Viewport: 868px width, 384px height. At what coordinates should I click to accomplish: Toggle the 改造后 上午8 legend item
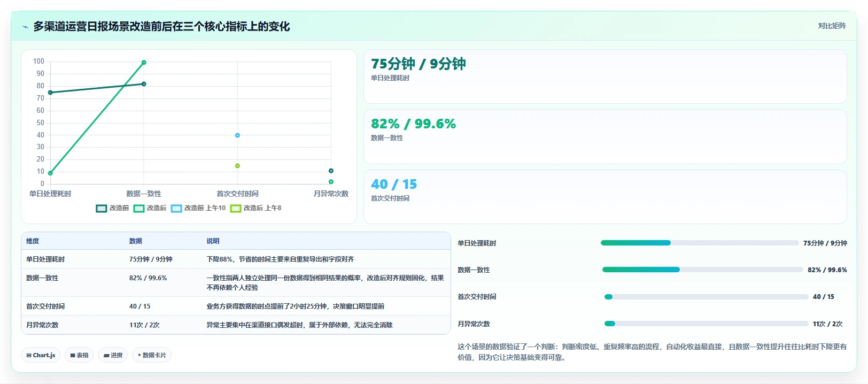tap(256, 208)
